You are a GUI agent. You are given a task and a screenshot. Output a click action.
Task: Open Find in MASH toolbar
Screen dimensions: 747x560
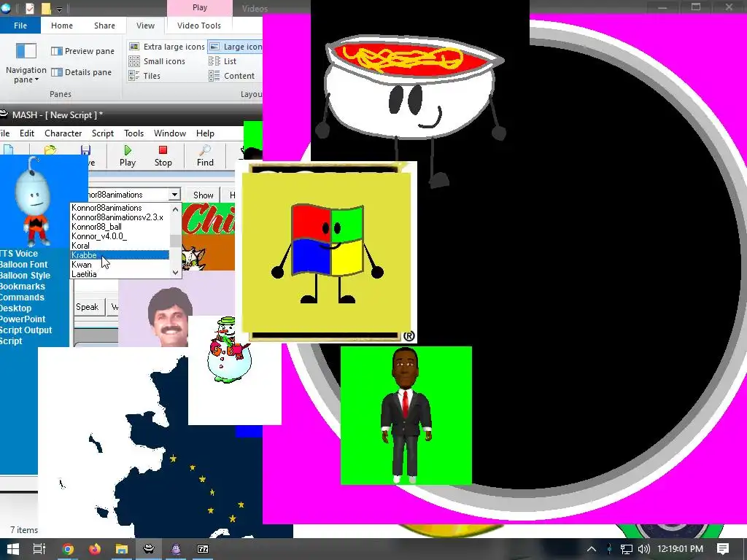(x=205, y=156)
